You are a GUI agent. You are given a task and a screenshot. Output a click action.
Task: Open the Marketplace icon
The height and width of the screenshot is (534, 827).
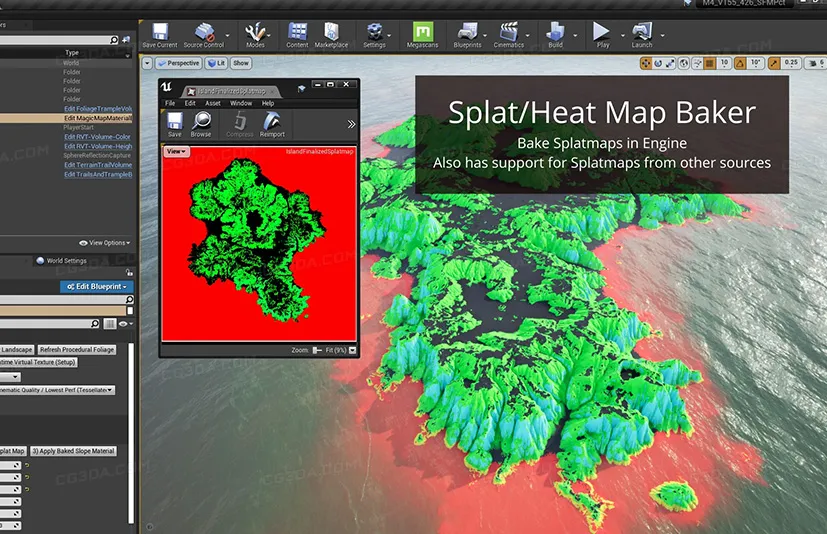331,35
